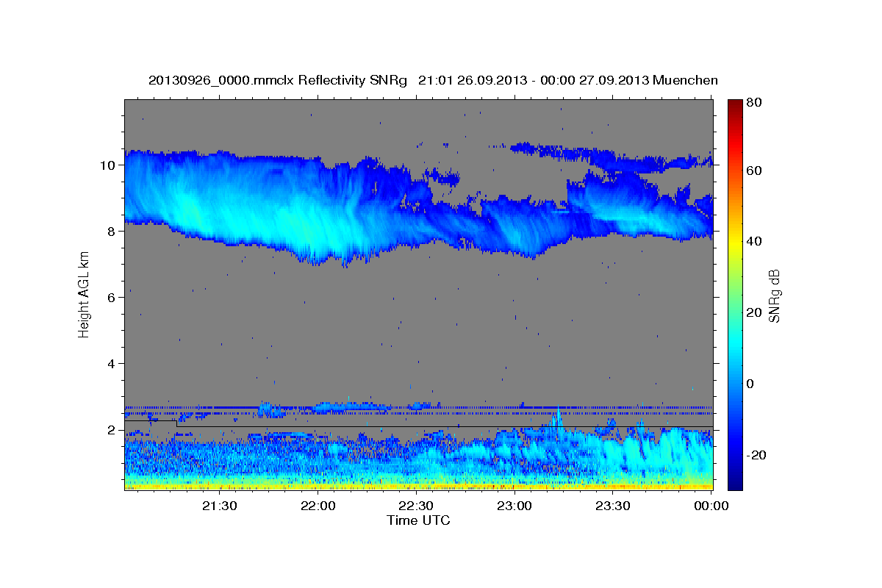Screen dimensions: 882x588
Task: Click the 21:30 time tick label
Action: point(220,506)
